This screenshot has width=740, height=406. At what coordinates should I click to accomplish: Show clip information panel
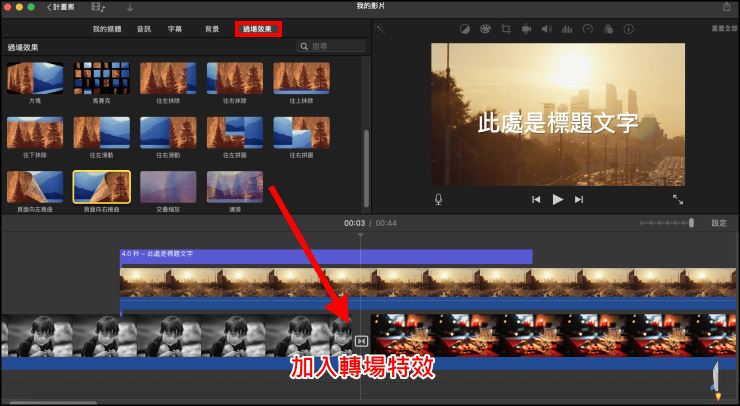point(627,29)
